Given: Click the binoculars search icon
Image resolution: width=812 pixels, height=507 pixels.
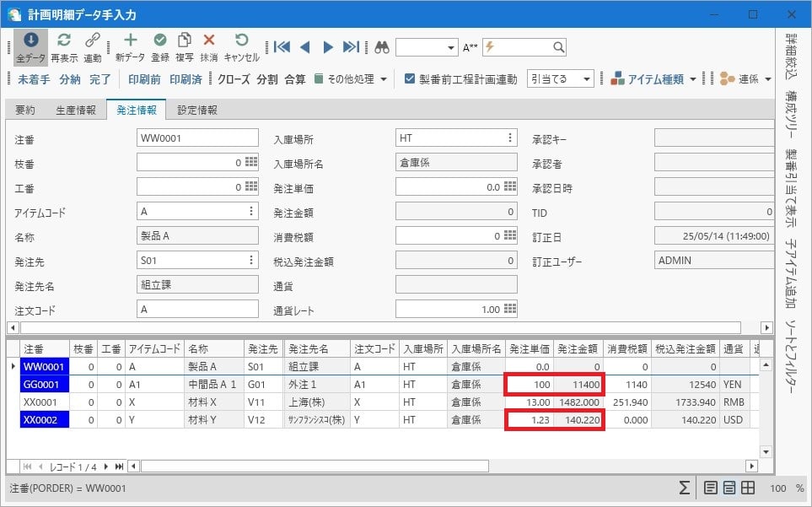Looking at the screenshot, I should pos(382,47).
